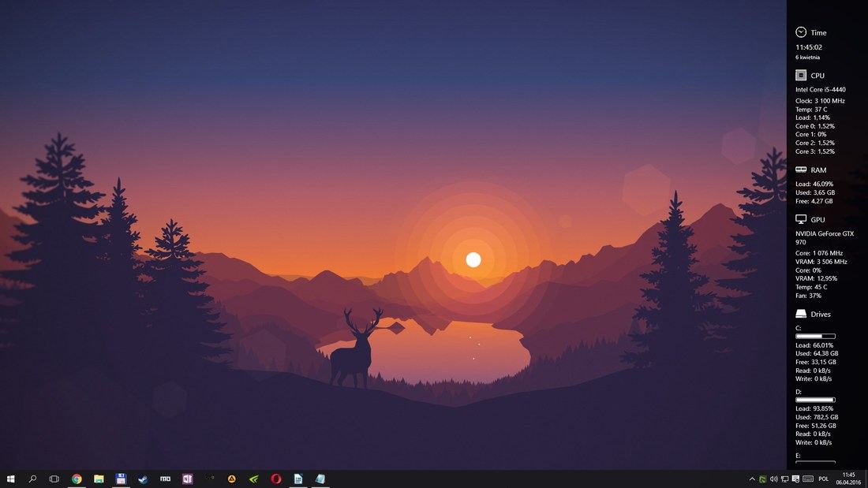
Task: Click 'VRAM: 3 506 MHz' reading
Action: click(821, 262)
